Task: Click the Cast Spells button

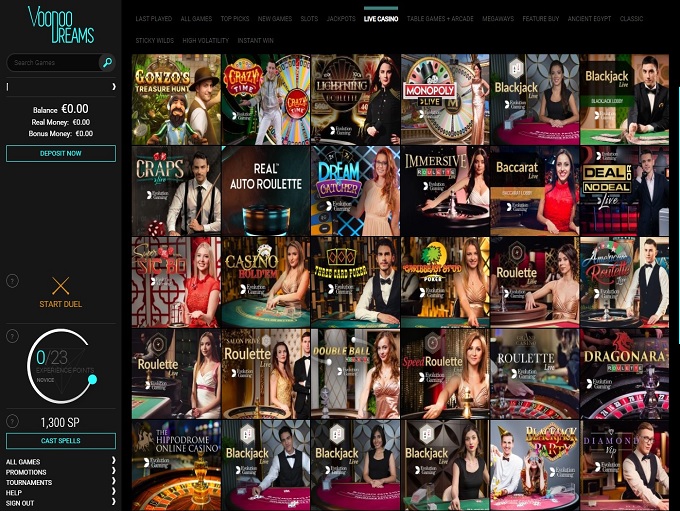Action: coord(61,441)
